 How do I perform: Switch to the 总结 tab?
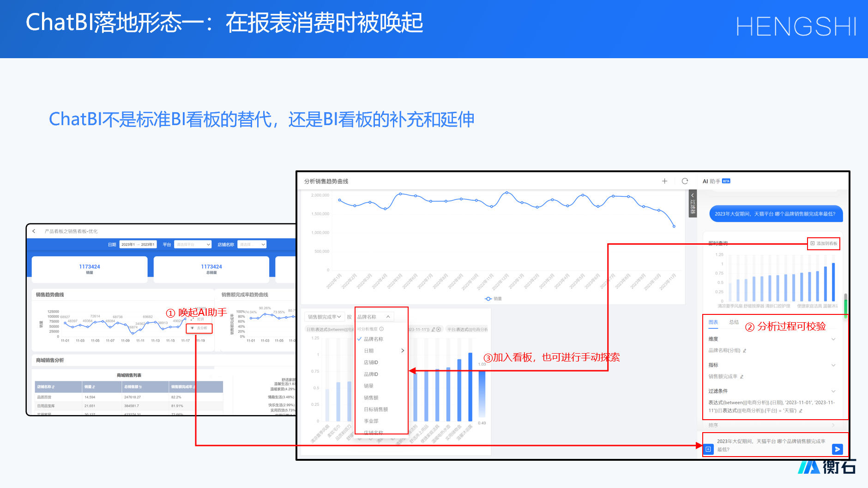click(734, 322)
